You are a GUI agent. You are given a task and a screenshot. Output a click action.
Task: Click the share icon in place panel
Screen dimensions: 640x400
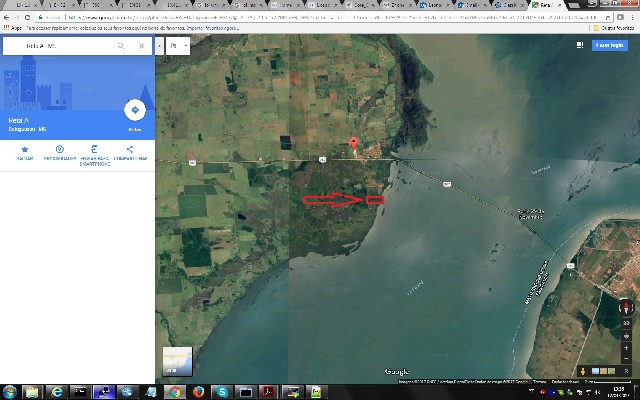click(x=129, y=149)
